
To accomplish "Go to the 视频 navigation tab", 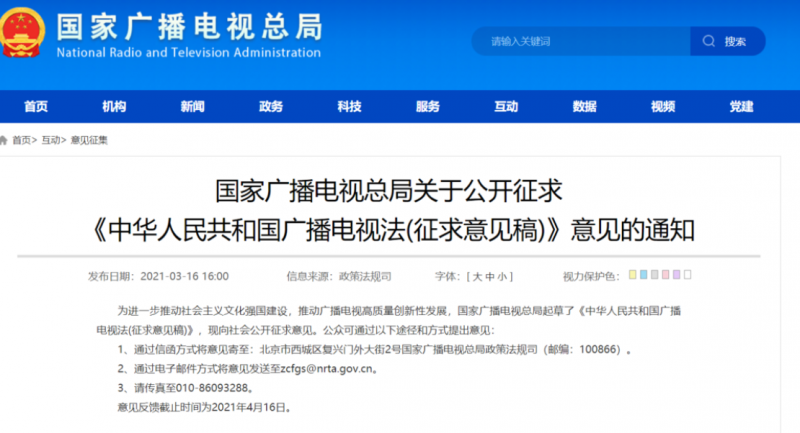I will [663, 107].
